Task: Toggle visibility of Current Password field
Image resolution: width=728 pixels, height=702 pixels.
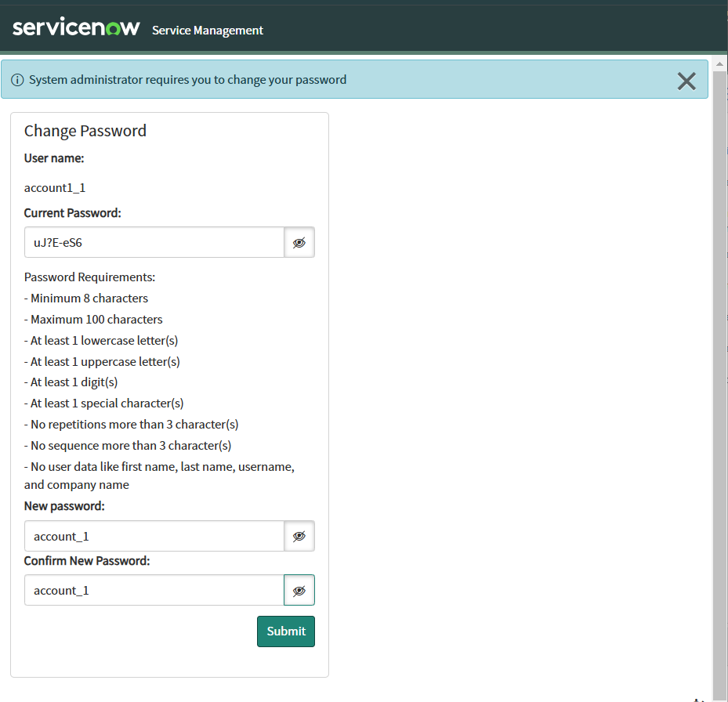Action: pyautogui.click(x=299, y=242)
